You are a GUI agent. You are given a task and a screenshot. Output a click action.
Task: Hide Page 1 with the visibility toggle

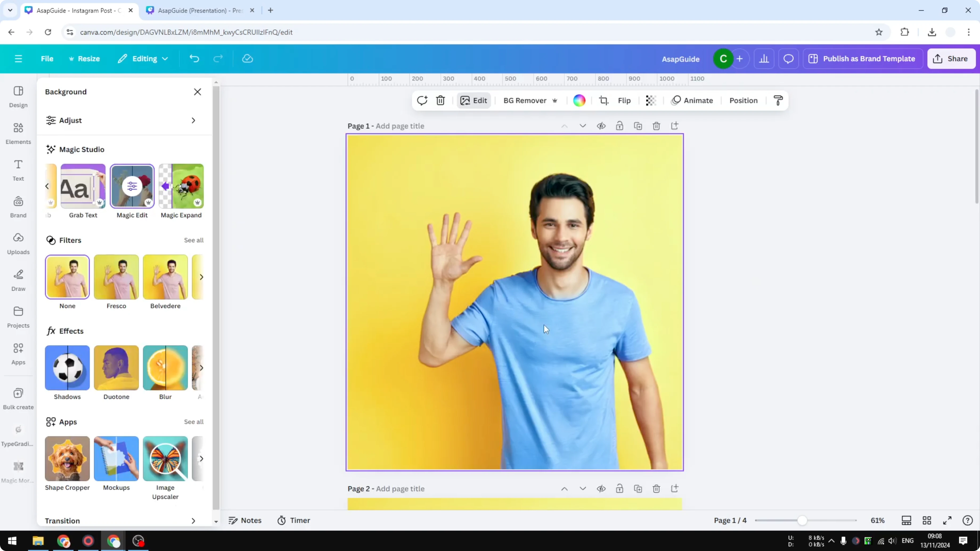602,126
